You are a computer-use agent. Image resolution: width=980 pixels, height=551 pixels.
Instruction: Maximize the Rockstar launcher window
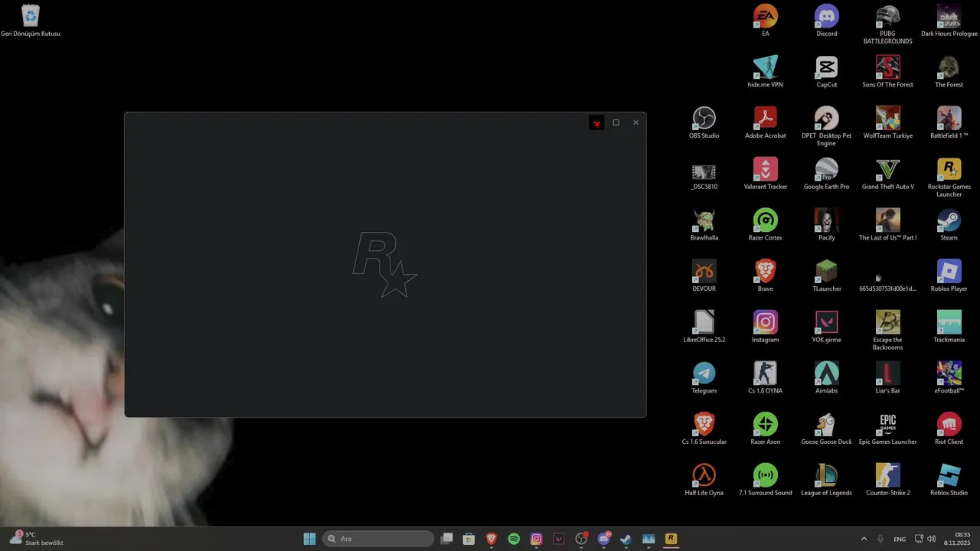tap(616, 122)
